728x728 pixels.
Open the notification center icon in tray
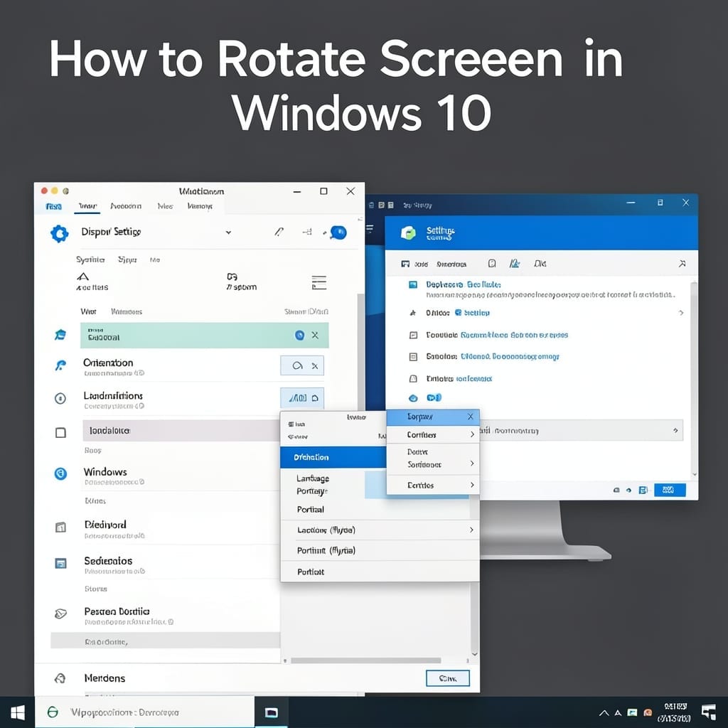click(709, 712)
